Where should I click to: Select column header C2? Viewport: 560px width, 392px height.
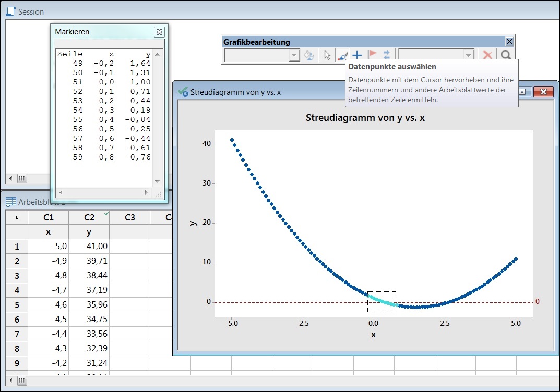point(89,217)
